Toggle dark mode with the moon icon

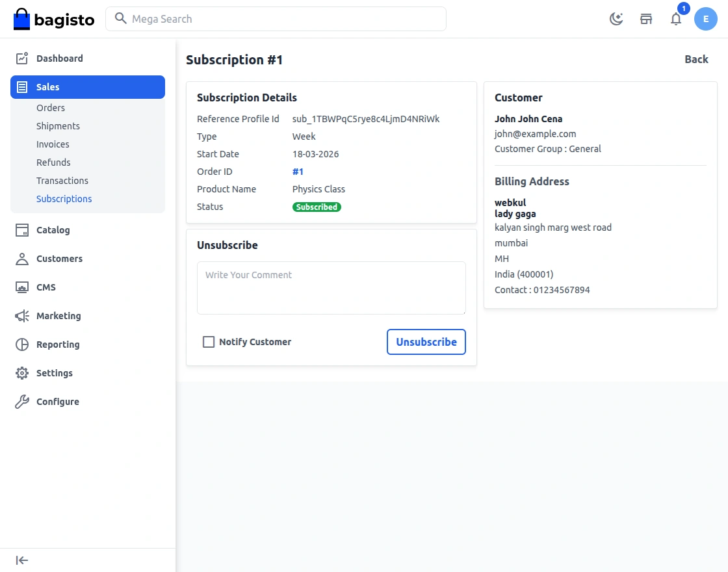pos(616,19)
